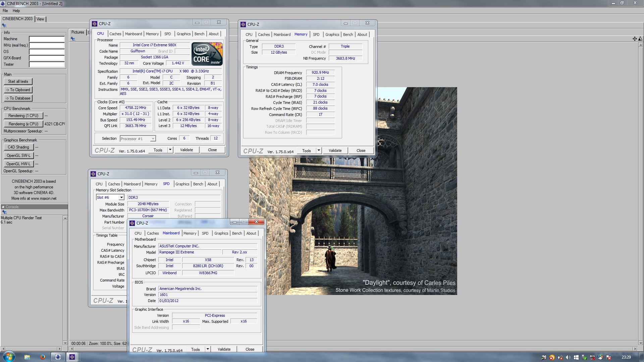The width and height of the screenshot is (644, 362).
Task: Run the C4D Shading benchmark
Action: [x=19, y=147]
